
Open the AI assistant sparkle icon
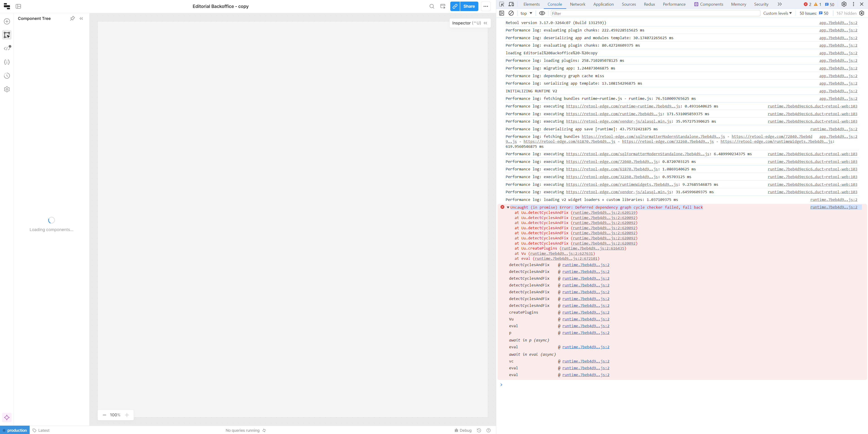pyautogui.click(x=7, y=417)
